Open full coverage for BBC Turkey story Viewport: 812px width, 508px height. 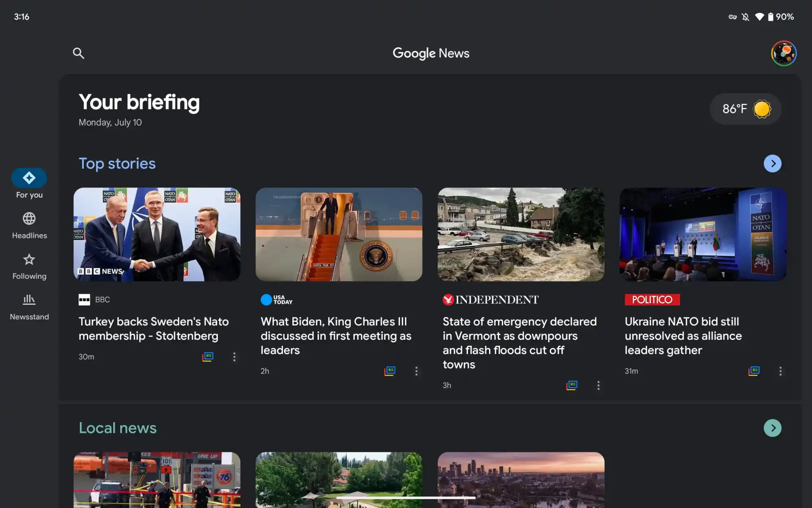click(208, 356)
